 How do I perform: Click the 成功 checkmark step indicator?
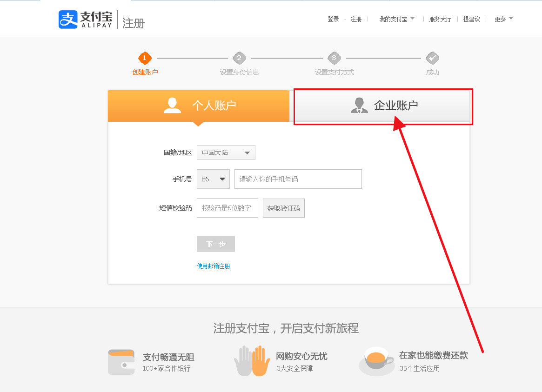(433, 59)
